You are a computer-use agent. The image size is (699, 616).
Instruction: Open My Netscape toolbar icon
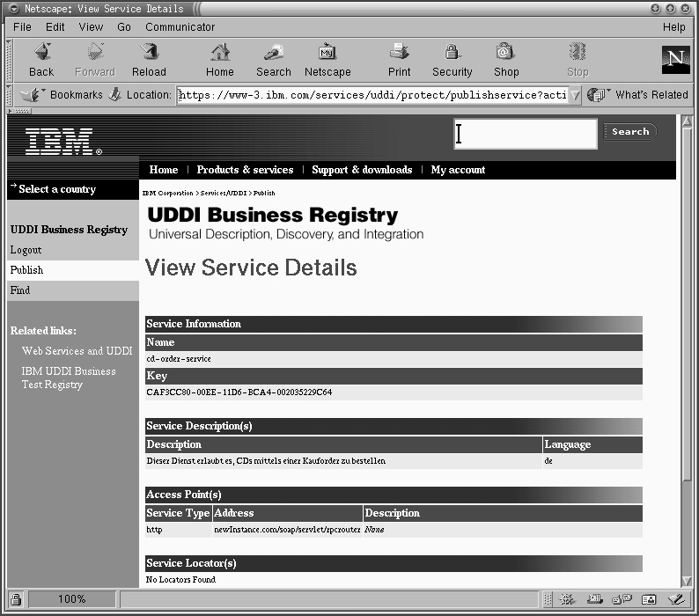coord(327,52)
